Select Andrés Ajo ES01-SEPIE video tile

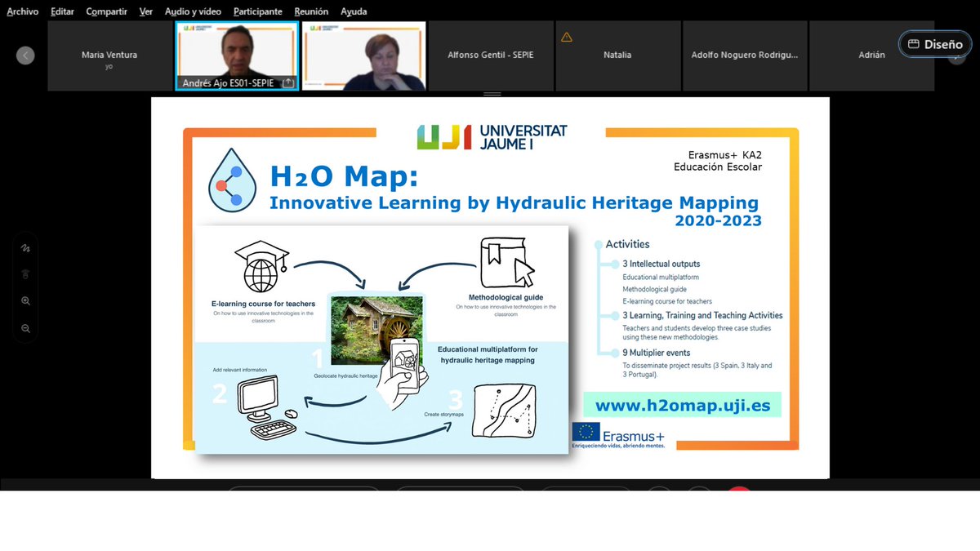point(237,56)
